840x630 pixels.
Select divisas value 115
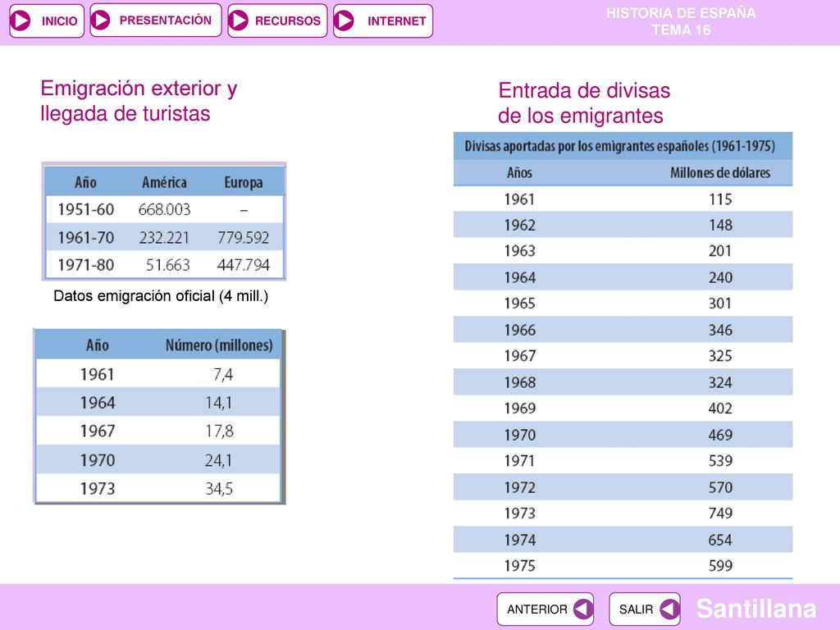click(x=720, y=199)
